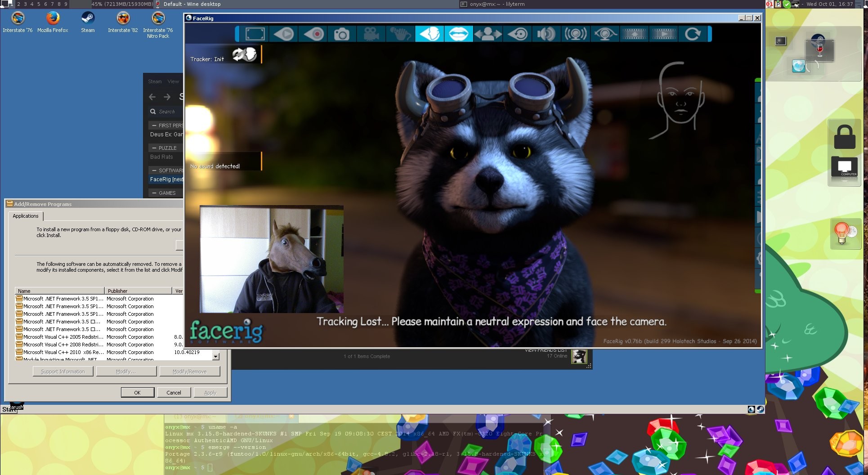Click the Steam tray icon in Wine taskbar
Screen dimensions: 868x475
[x=760, y=409]
